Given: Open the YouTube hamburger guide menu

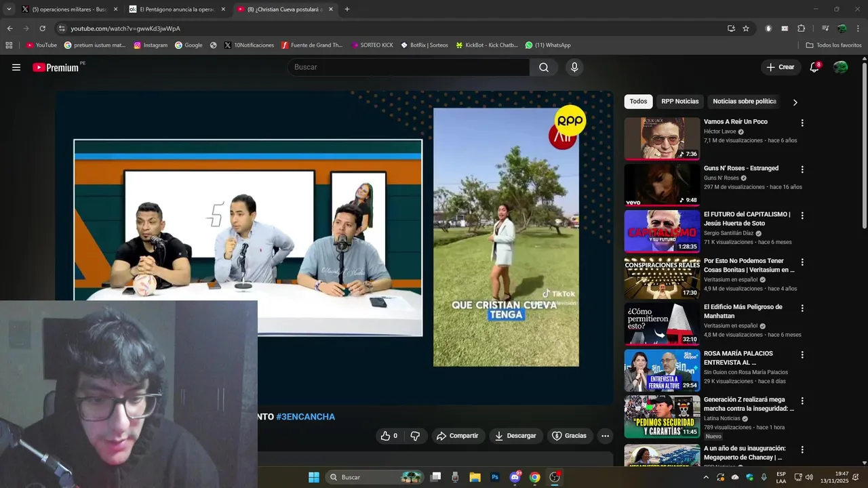Looking at the screenshot, I should (16, 67).
